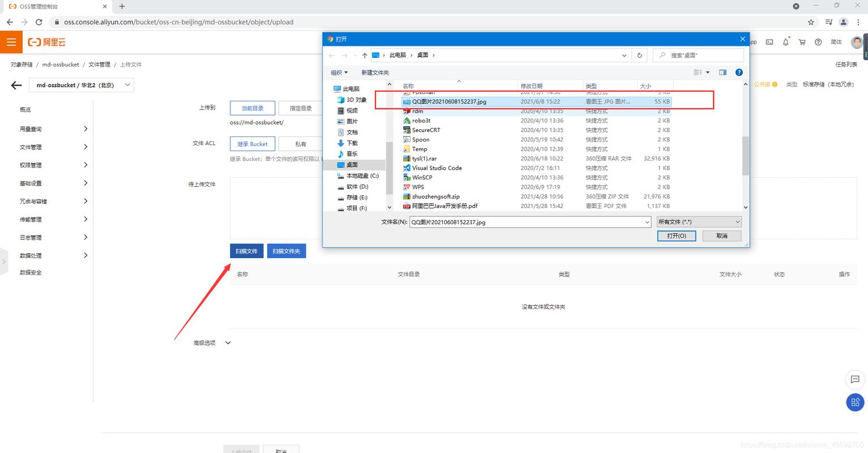
Task: Open 传输管理 in the sidebar
Action: tap(31, 220)
